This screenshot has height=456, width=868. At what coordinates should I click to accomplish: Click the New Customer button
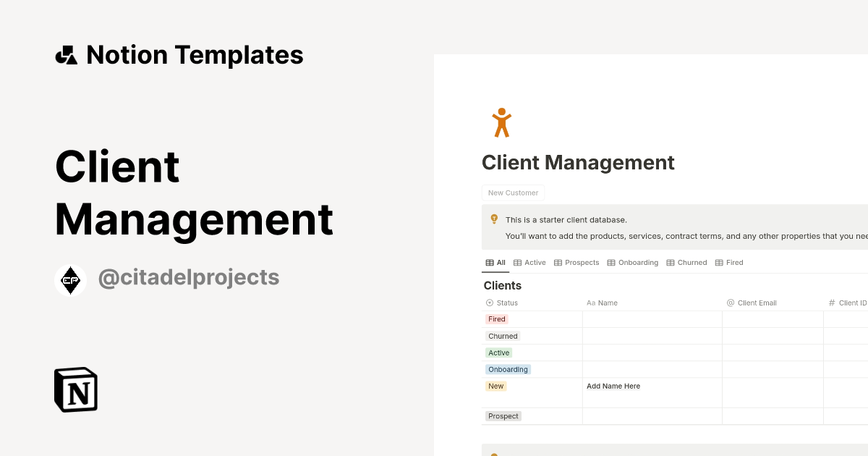click(513, 193)
